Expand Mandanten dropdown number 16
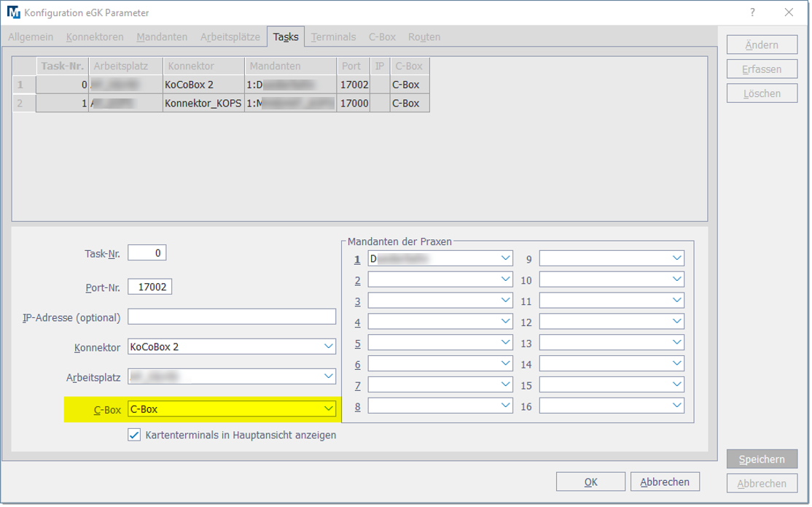 point(676,406)
